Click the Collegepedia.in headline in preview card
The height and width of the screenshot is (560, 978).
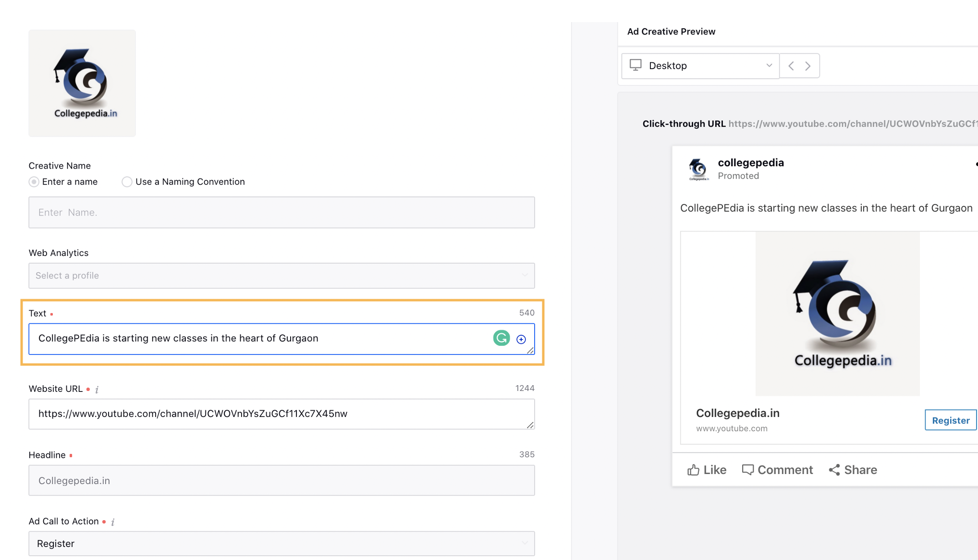point(738,413)
